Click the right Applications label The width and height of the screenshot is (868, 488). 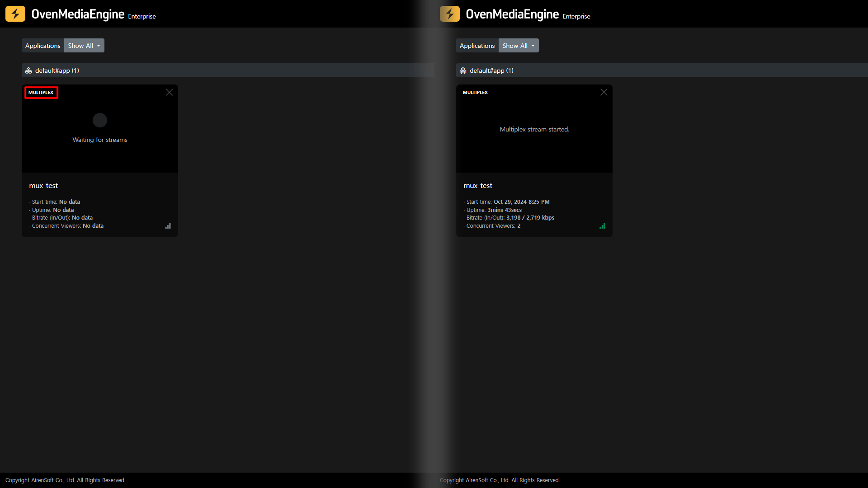pos(477,46)
